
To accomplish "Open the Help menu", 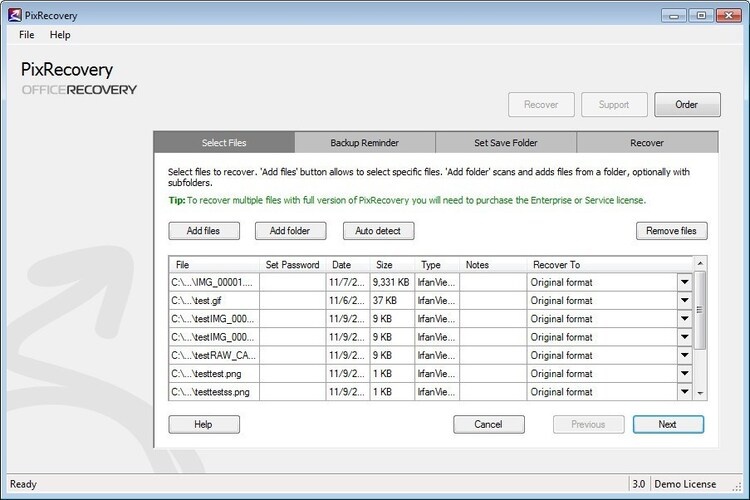I will [x=60, y=35].
